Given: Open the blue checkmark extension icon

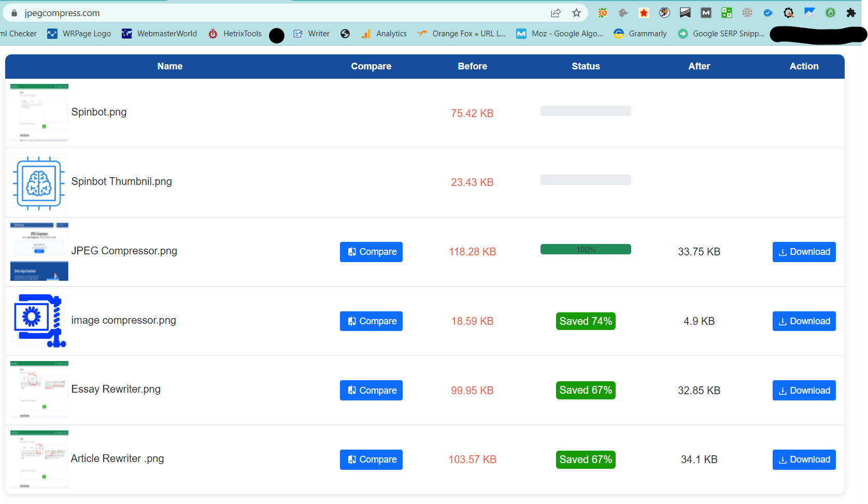Looking at the screenshot, I should [768, 13].
